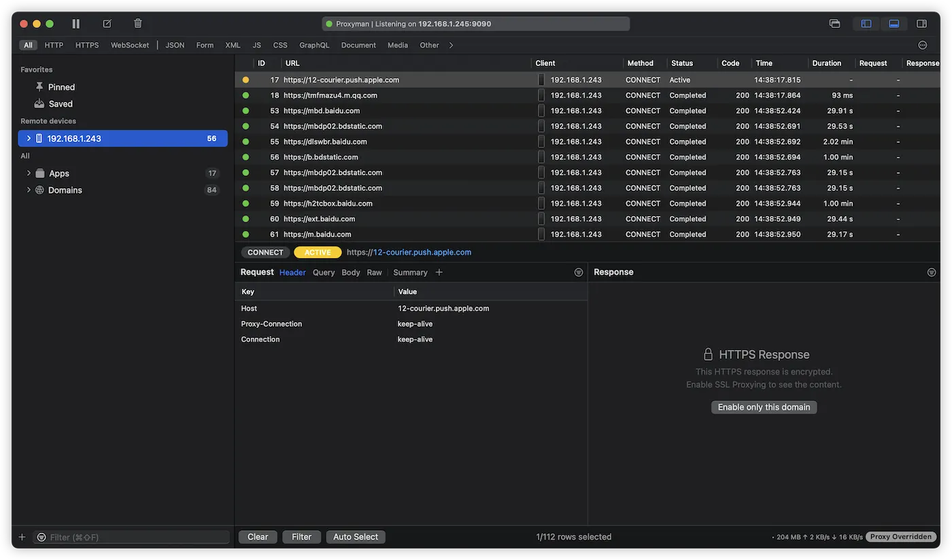Select the XML filter tab
952x560 pixels.
pos(233,46)
